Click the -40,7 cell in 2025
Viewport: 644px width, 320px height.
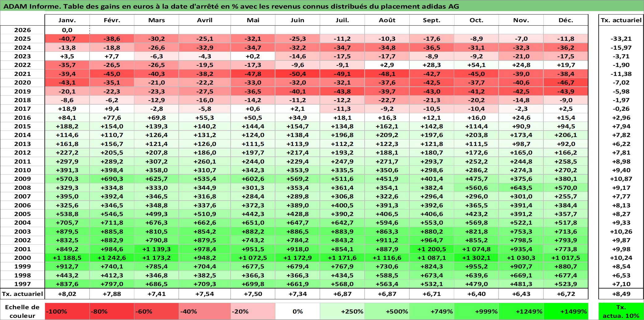tap(67, 39)
